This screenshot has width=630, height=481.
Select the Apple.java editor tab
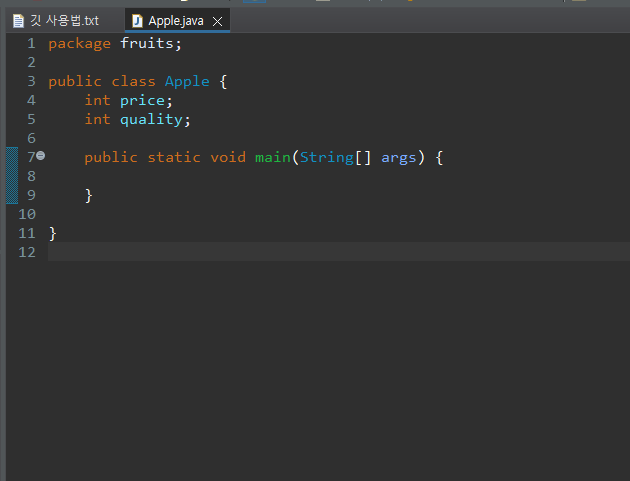click(176, 20)
